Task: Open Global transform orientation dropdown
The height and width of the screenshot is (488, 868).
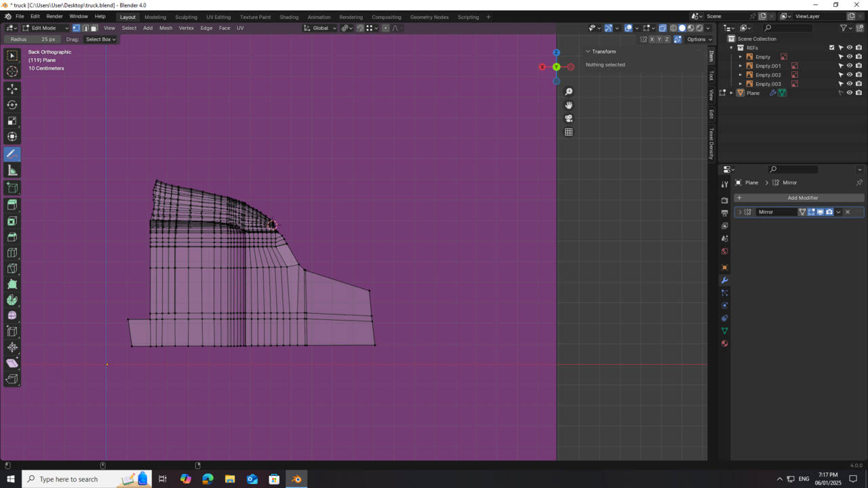Action: point(319,28)
